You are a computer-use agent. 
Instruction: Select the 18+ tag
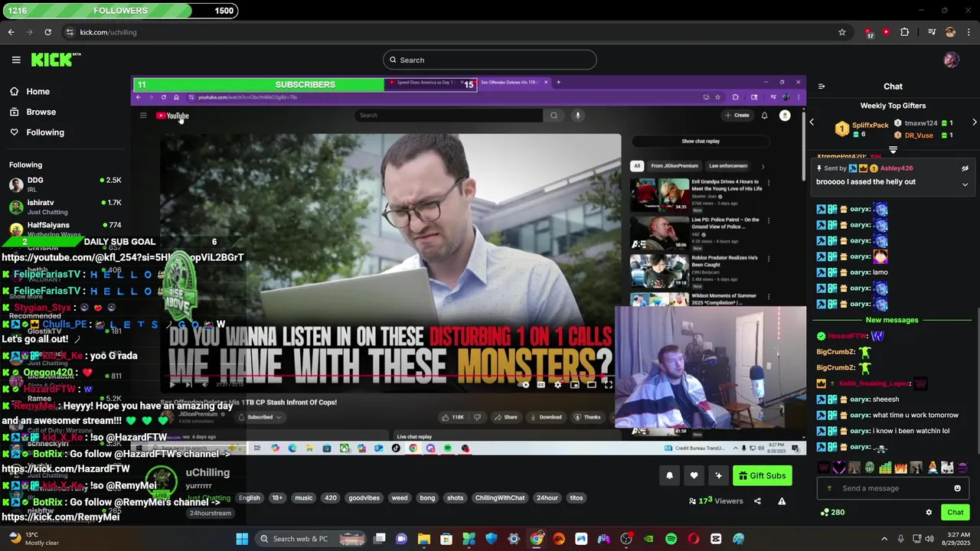pyautogui.click(x=277, y=498)
